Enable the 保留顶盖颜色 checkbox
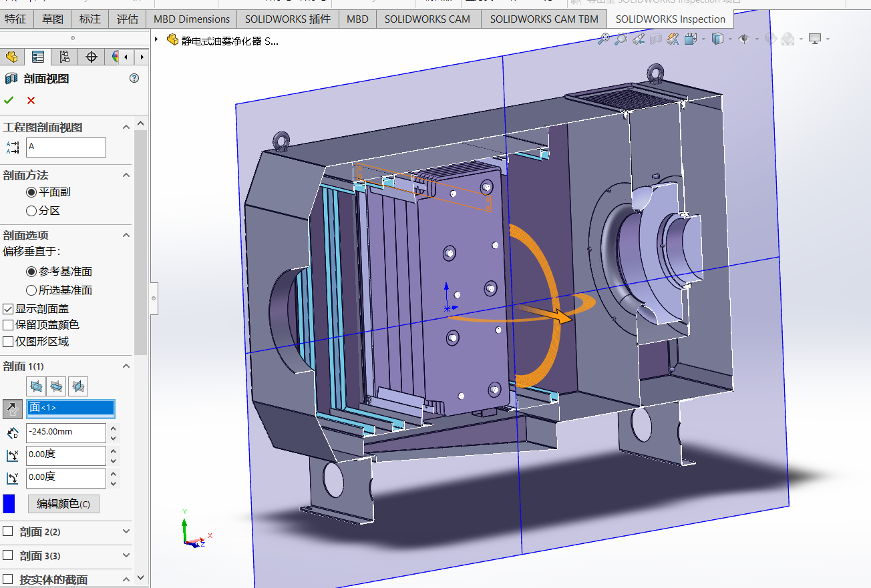This screenshot has width=871, height=588. click(x=8, y=325)
